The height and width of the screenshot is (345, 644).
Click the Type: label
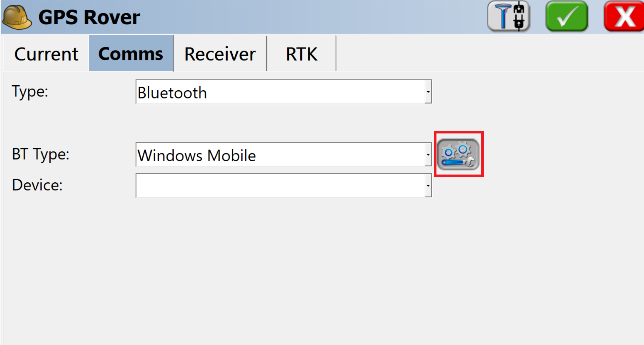[30, 92]
